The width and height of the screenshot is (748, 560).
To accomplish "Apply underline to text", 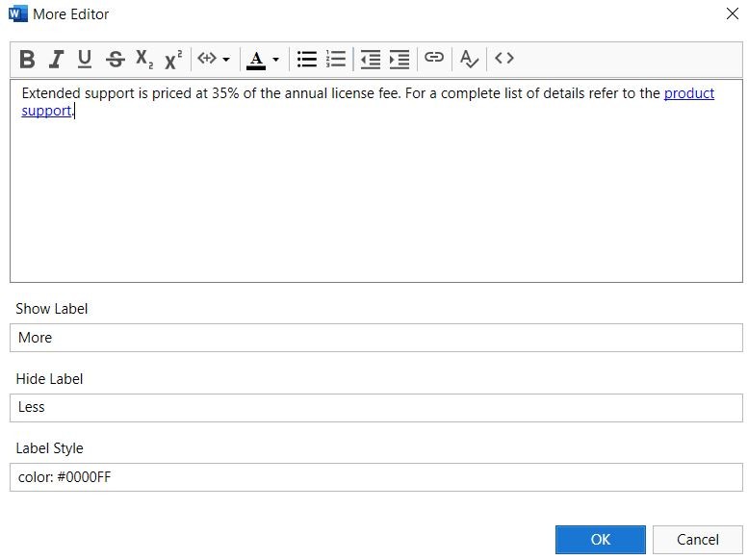I will click(85, 60).
